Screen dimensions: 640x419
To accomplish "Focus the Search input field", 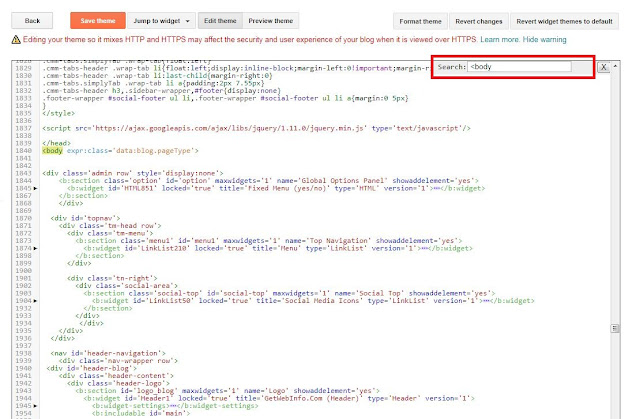I will (519, 67).
